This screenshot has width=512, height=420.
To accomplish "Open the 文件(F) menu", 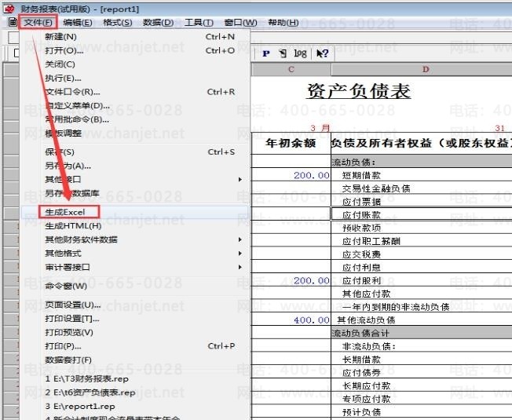I will pyautogui.click(x=38, y=22).
